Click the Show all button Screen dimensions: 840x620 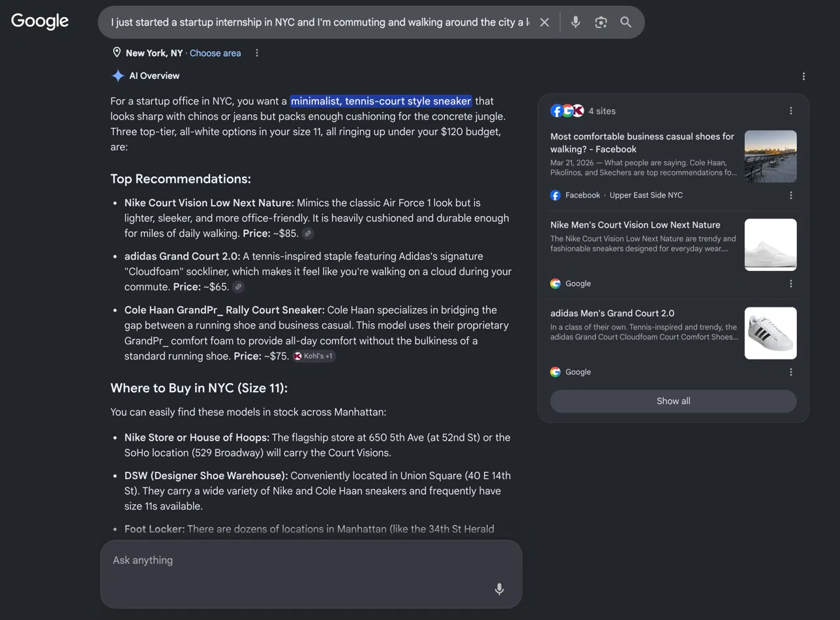673,401
